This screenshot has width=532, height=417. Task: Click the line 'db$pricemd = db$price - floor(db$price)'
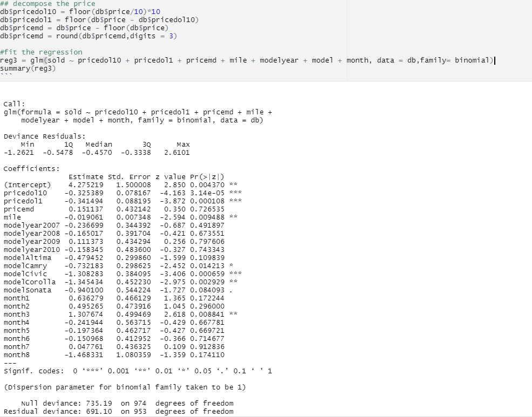point(84,28)
